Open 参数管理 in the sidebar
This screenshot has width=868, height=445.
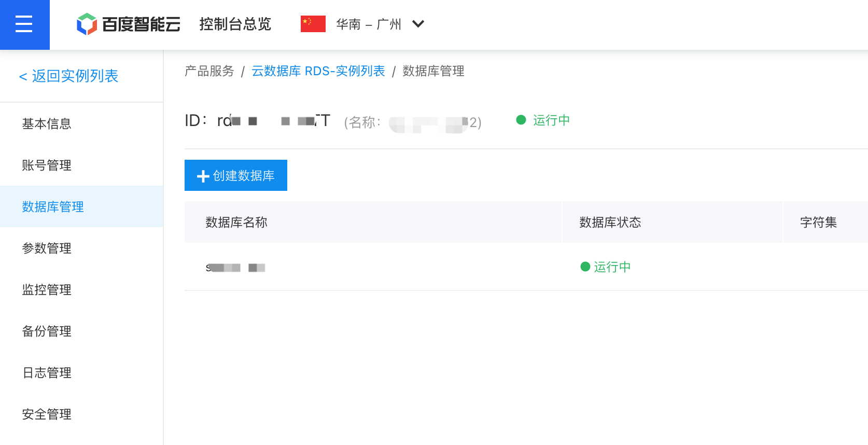click(47, 248)
